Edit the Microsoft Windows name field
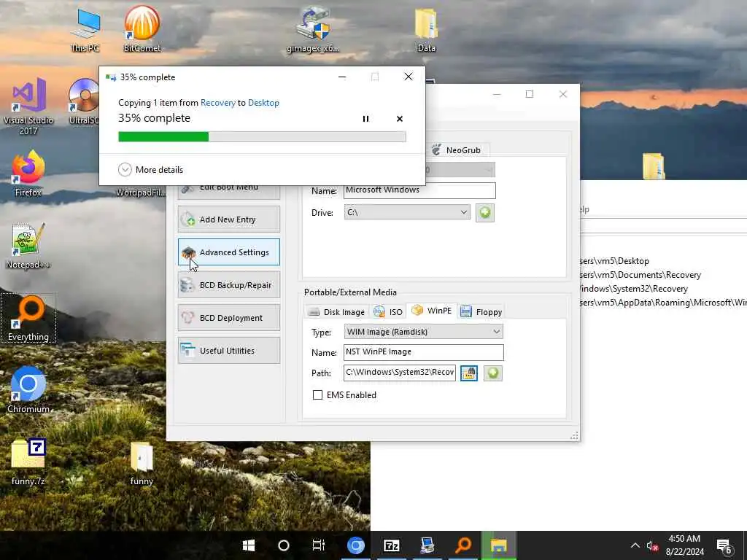Image resolution: width=747 pixels, height=560 pixels. (x=419, y=190)
